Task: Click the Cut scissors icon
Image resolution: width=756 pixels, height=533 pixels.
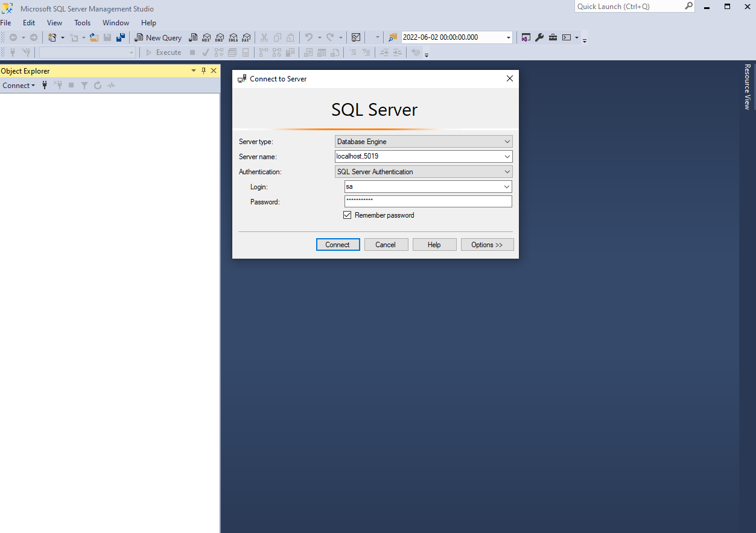Action: (264, 37)
